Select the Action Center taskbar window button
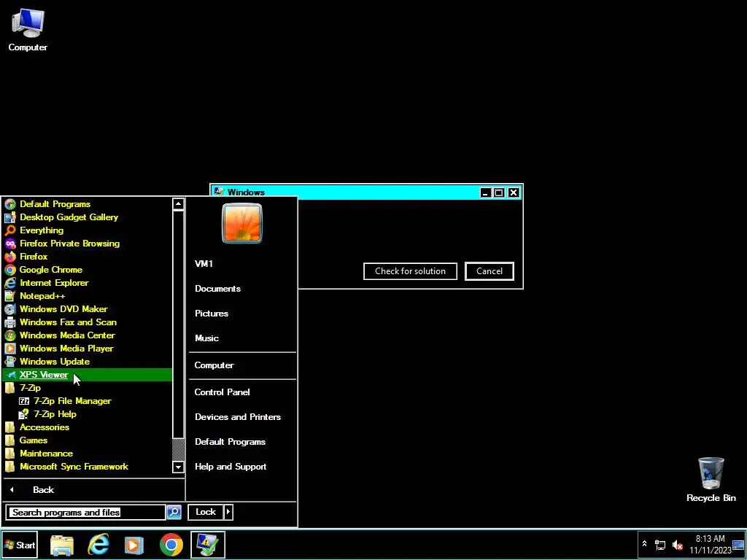This screenshot has width=747, height=560. 208,545
